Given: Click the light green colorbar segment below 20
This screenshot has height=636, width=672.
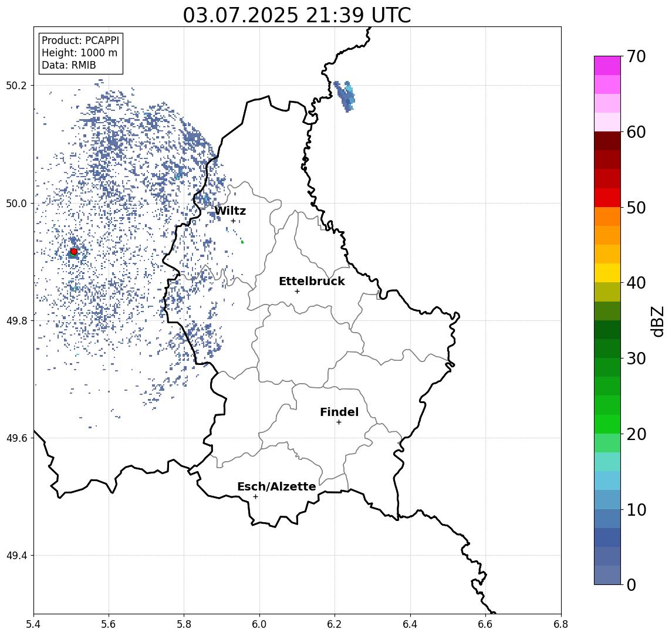Looking at the screenshot, I should pyautogui.click(x=607, y=443).
